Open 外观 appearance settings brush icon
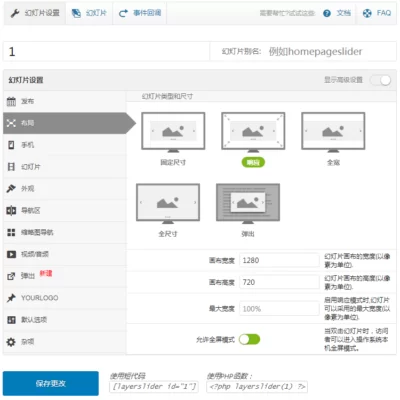400x400 pixels. [11, 188]
